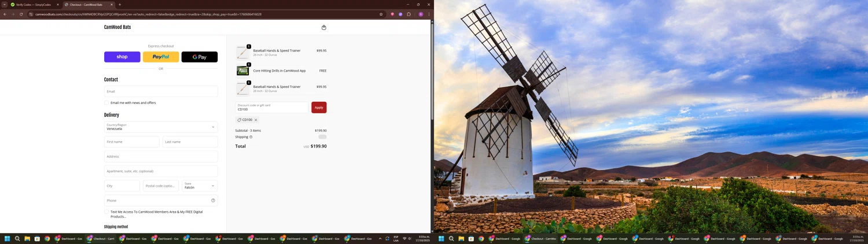
Task: Click the browser address bar URL
Action: tap(148, 14)
